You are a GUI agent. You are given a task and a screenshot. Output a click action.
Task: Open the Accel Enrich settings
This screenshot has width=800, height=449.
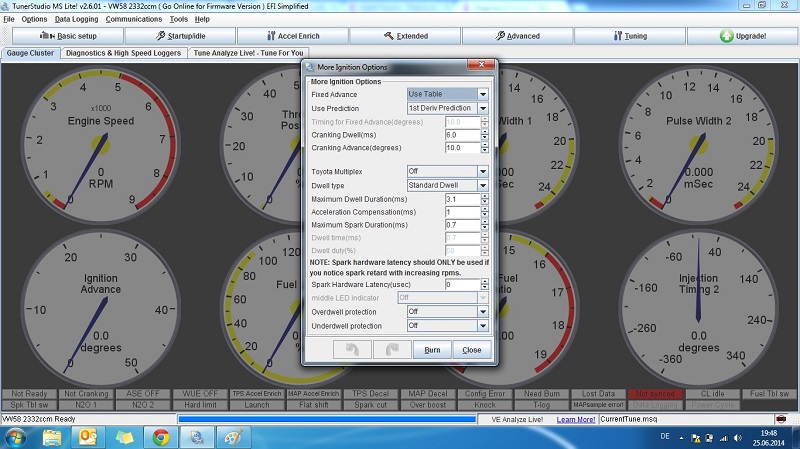[x=291, y=36]
